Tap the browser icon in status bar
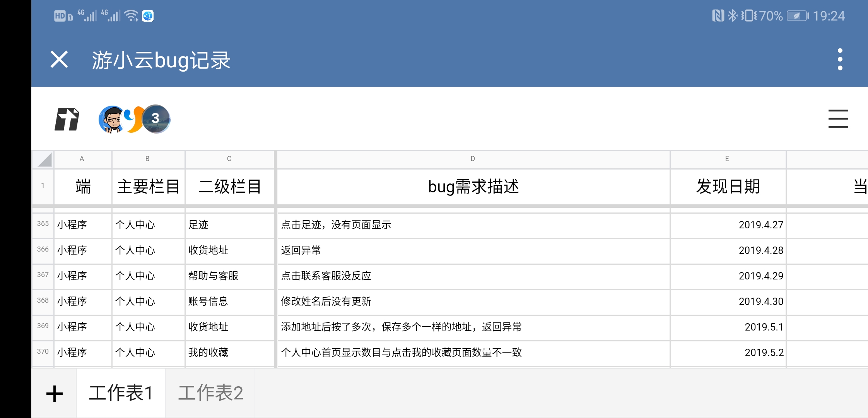 pos(148,16)
